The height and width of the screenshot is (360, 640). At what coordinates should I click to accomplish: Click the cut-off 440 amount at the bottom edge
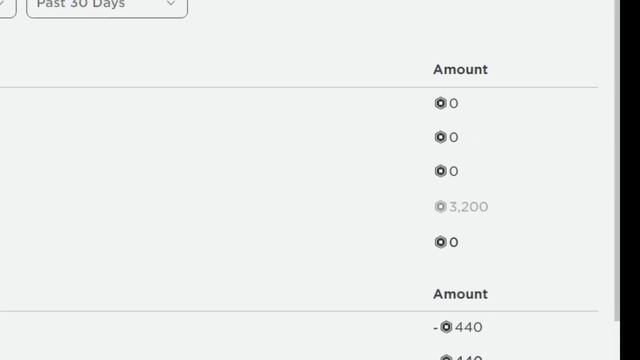pos(469,358)
